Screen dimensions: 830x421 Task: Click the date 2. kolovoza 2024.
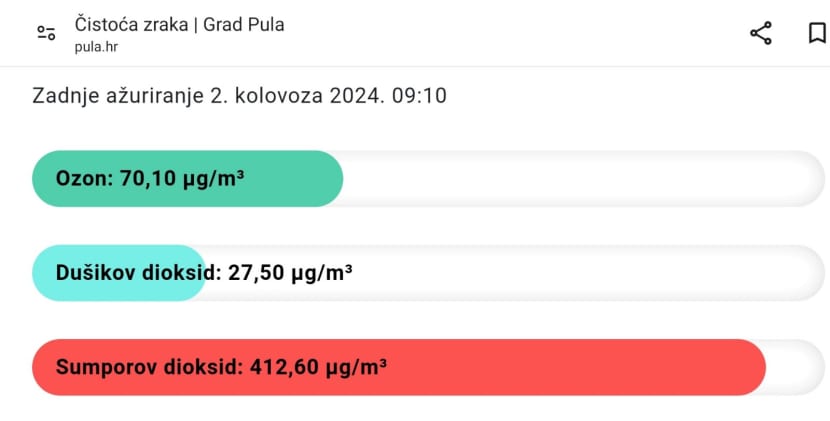(297, 96)
